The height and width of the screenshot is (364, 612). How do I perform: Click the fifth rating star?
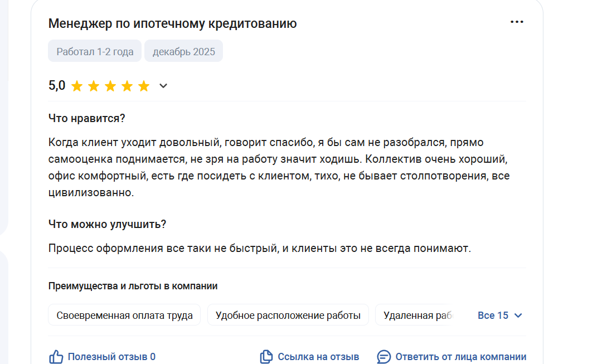pos(144,86)
